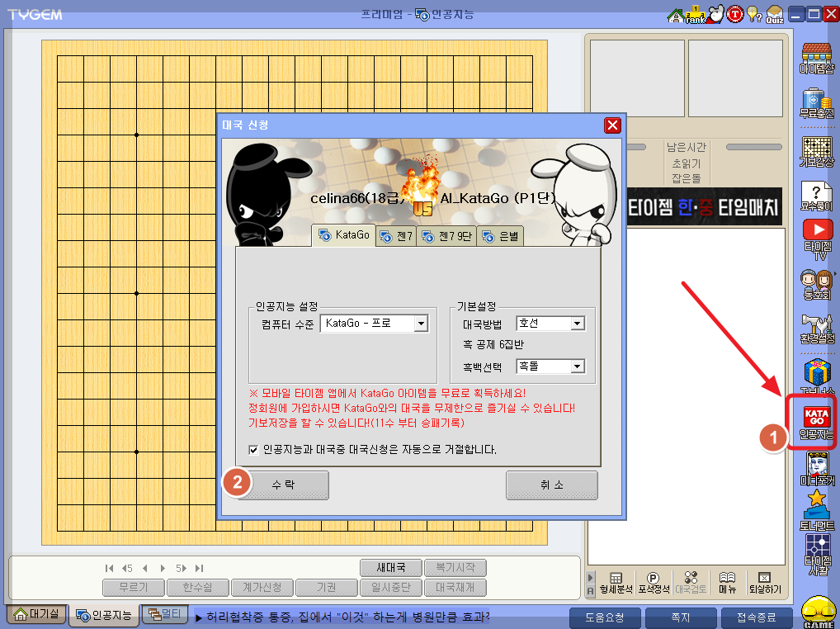Open territory analysis (형세분석) icon
Viewport: 840px width, 629px height.
point(616,584)
